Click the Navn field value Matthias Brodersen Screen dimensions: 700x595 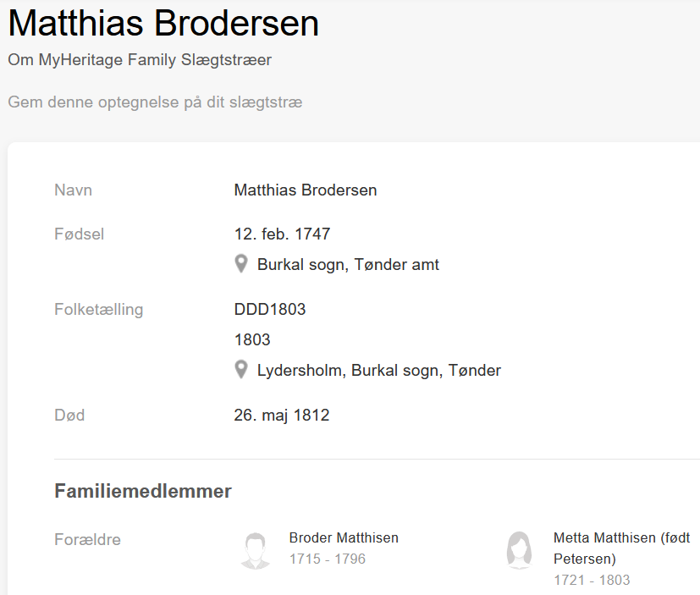coord(306,190)
